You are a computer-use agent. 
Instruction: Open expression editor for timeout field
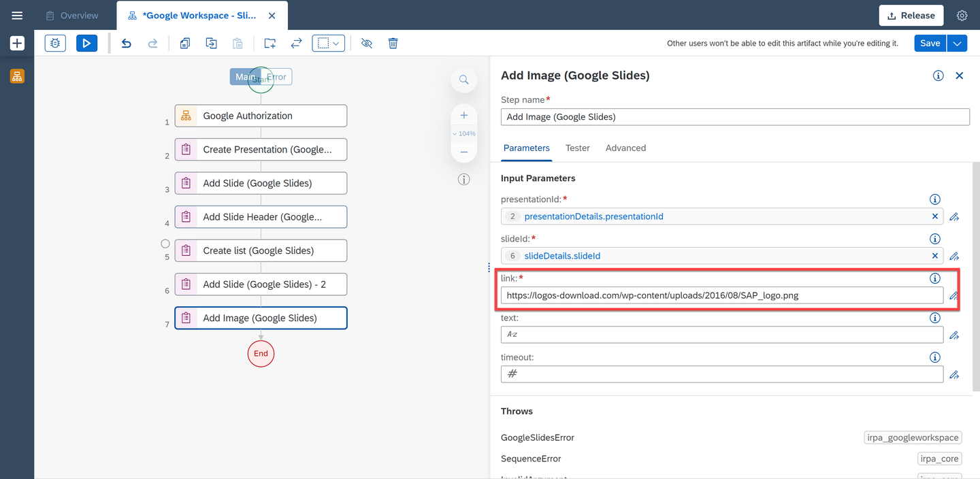(x=954, y=375)
